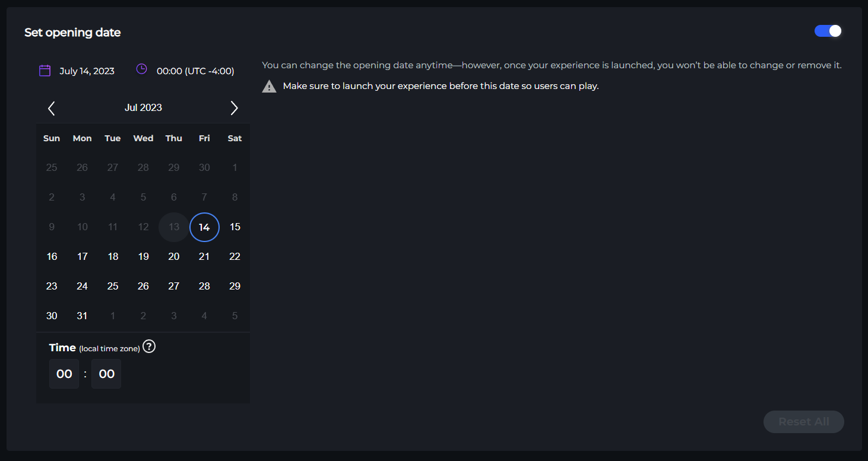Select July 15 on the calendar
Image resolution: width=868 pixels, height=461 pixels.
[x=235, y=227]
